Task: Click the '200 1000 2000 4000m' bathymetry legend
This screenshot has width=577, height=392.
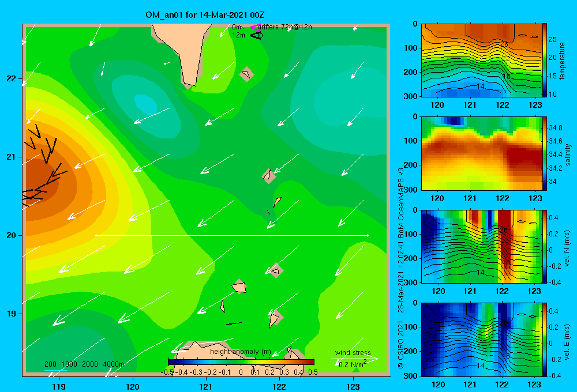Action: [x=84, y=364]
